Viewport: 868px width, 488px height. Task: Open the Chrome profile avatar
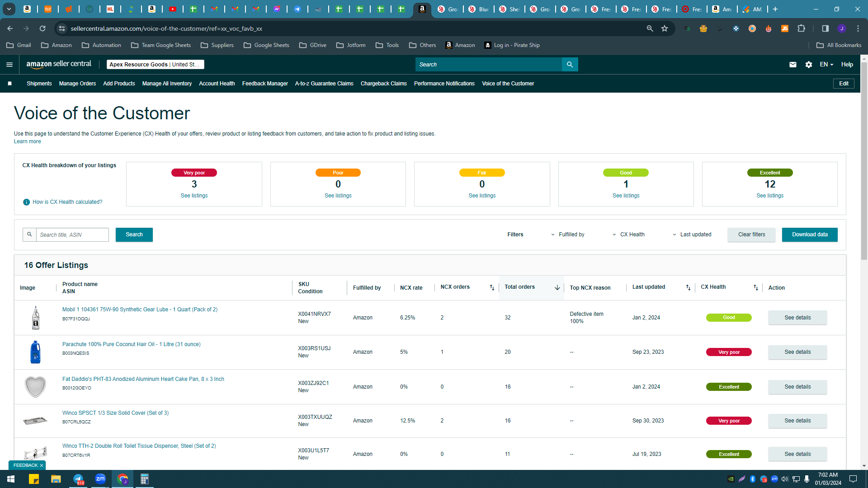pos(841,28)
